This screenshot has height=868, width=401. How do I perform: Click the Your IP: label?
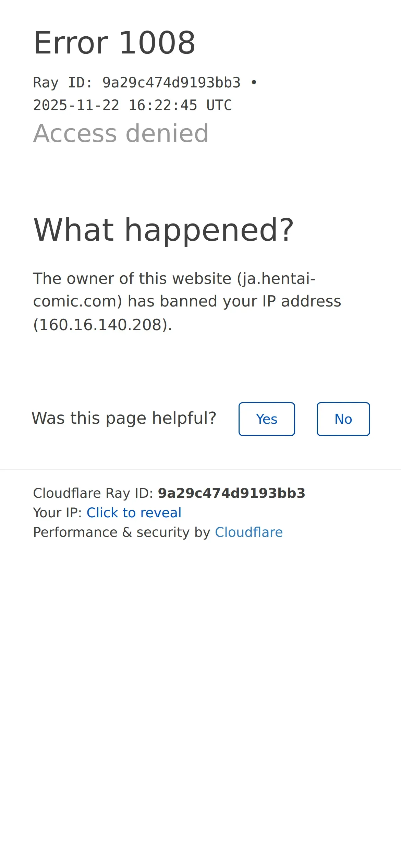58,513
